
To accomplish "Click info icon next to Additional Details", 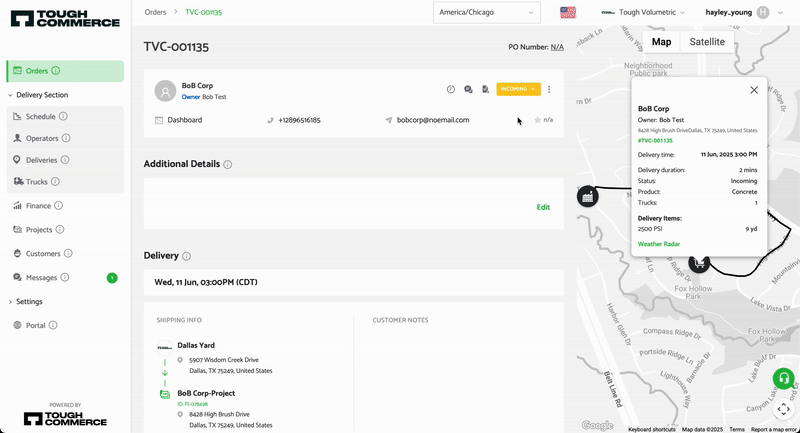I will coord(228,164).
